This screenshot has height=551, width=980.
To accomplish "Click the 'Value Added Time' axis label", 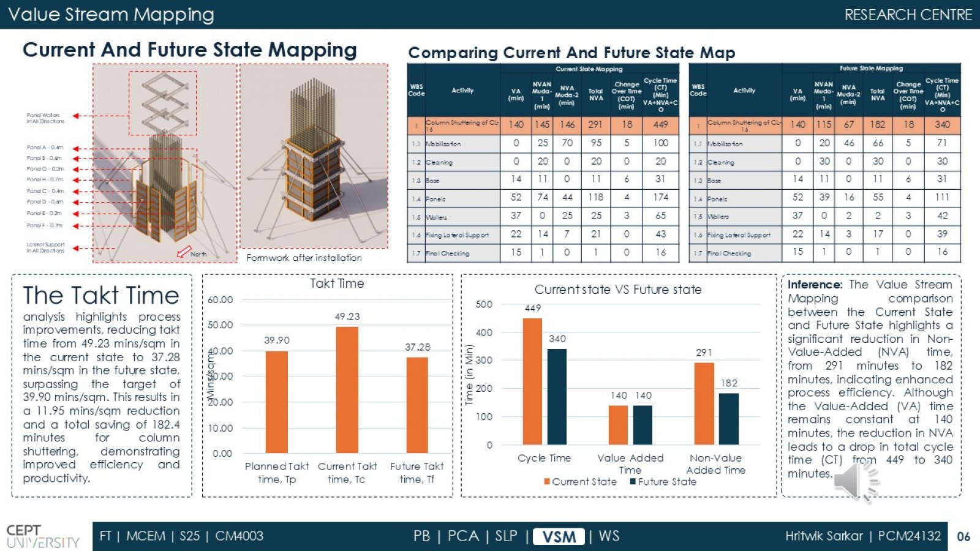I will [x=630, y=463].
